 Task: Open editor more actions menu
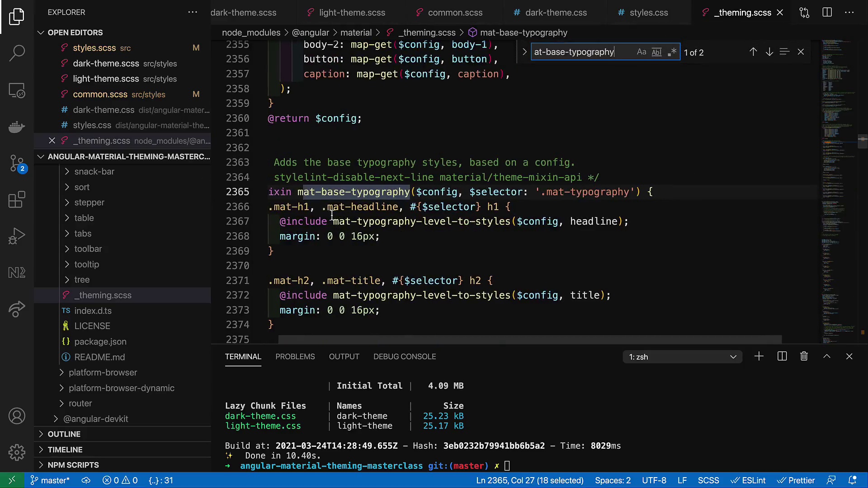pyautogui.click(x=849, y=13)
